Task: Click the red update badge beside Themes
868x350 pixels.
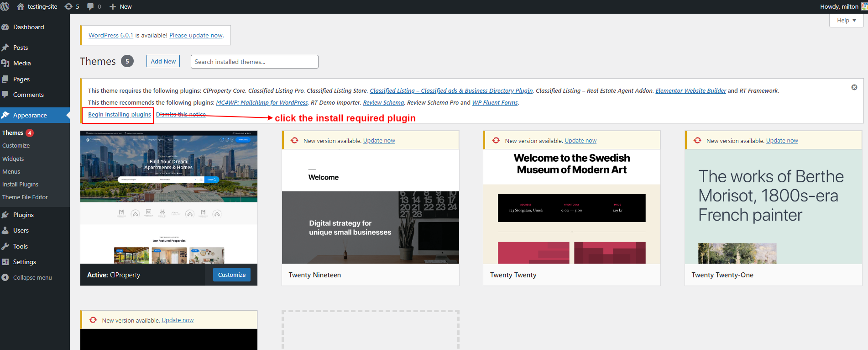Action: point(30,133)
